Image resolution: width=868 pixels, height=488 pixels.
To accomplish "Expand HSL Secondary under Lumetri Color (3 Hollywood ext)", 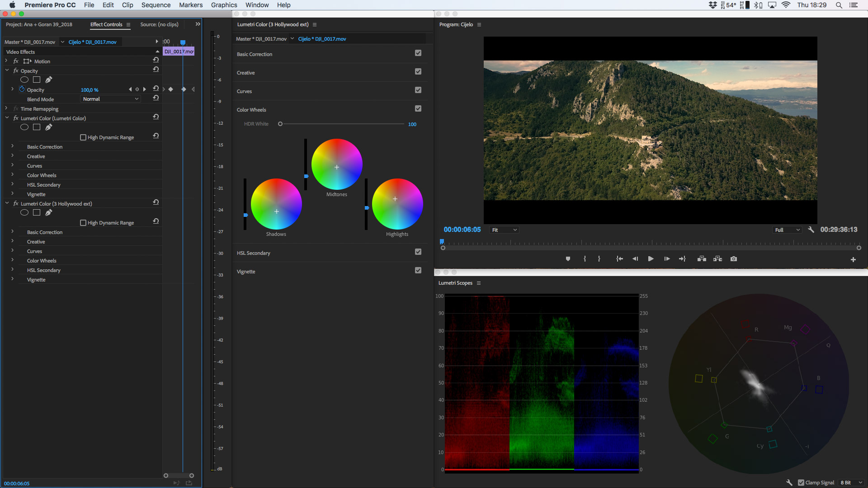I will tap(13, 270).
